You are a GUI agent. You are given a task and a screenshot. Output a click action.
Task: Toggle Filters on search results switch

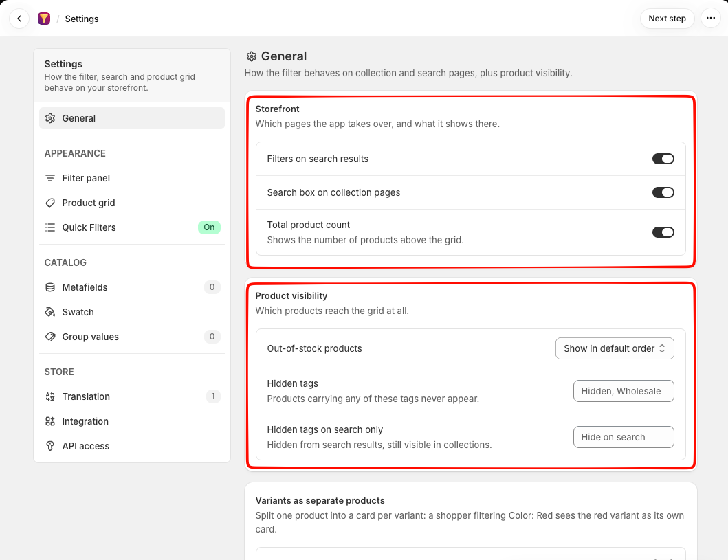(x=663, y=159)
